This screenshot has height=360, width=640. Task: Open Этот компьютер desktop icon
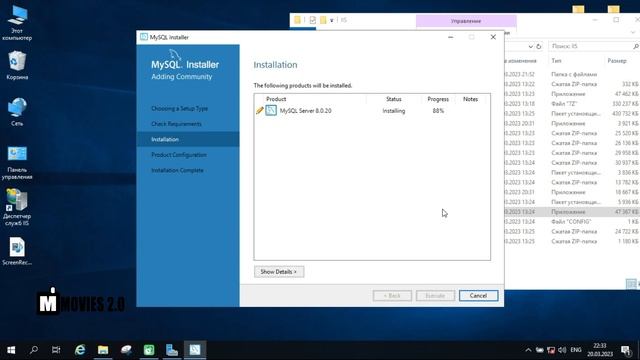pos(17,23)
